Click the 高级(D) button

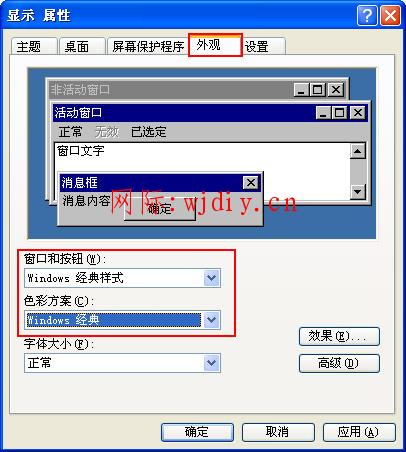339,363
